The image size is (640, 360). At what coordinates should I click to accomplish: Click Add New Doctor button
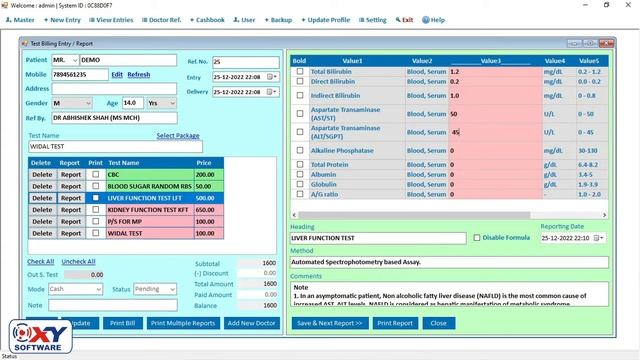(x=251, y=323)
